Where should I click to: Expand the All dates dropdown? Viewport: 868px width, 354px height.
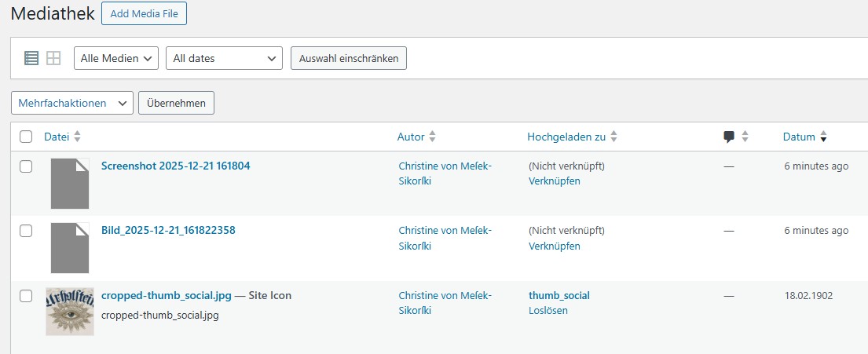pyautogui.click(x=224, y=58)
